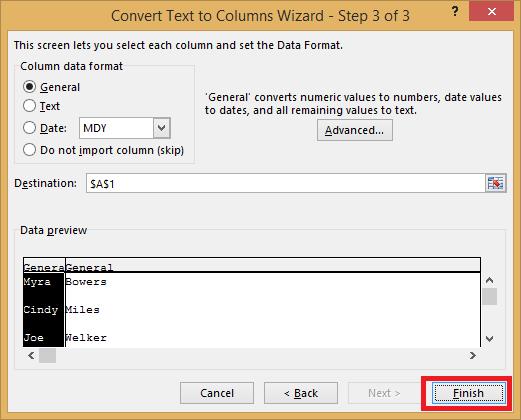Image resolution: width=521 pixels, height=420 pixels.
Task: Go Back to the previous step
Action: [301, 393]
